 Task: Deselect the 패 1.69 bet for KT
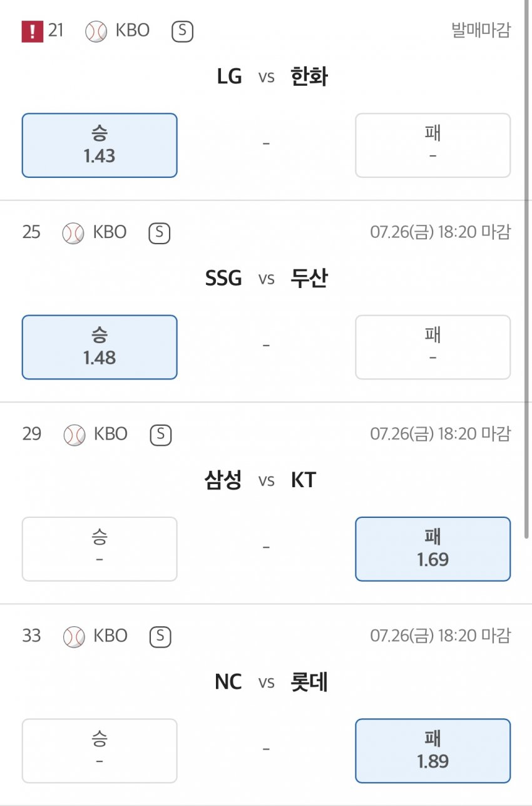point(432,549)
